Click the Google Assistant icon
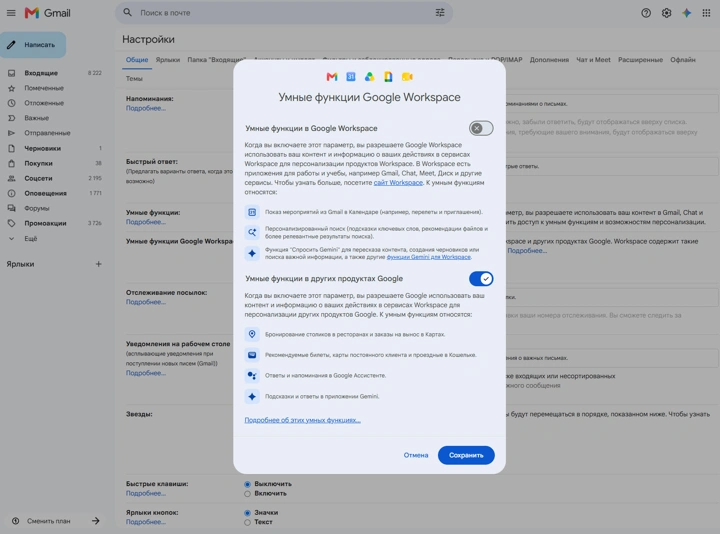The image size is (720, 534). 252,376
